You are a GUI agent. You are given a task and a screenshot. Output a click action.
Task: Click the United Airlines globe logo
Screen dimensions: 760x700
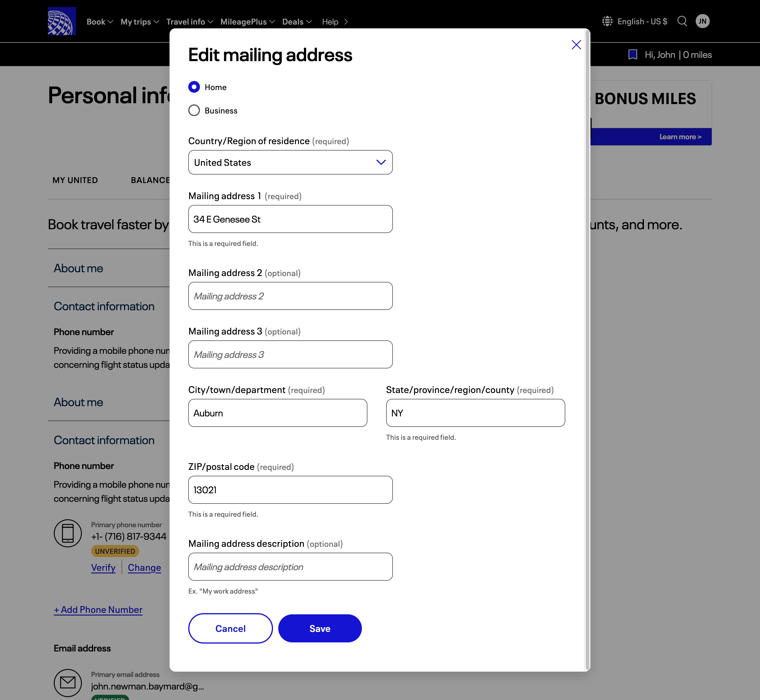(62, 21)
